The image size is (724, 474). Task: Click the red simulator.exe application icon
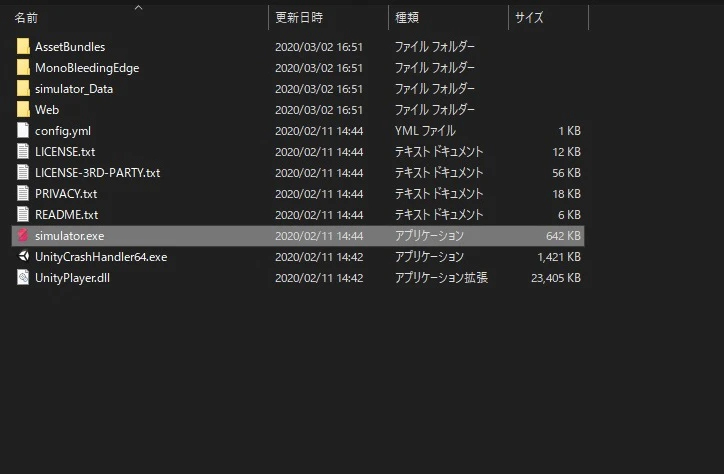coord(23,236)
